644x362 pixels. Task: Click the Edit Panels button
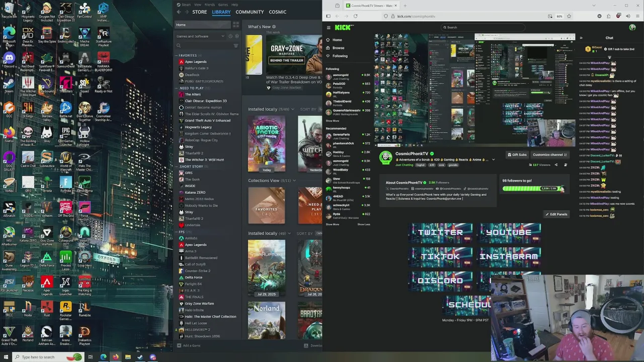pyautogui.click(x=556, y=214)
